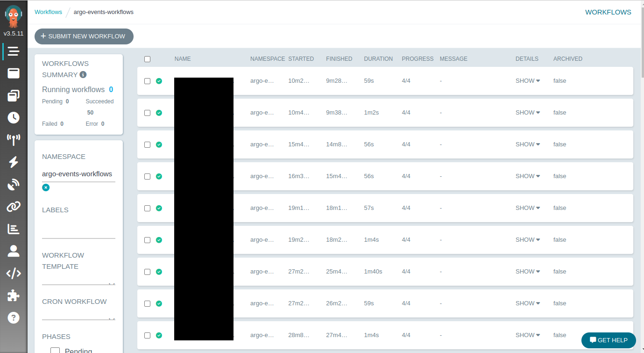Open the Reports chart icon
The width and height of the screenshot is (644, 353).
coord(14,229)
